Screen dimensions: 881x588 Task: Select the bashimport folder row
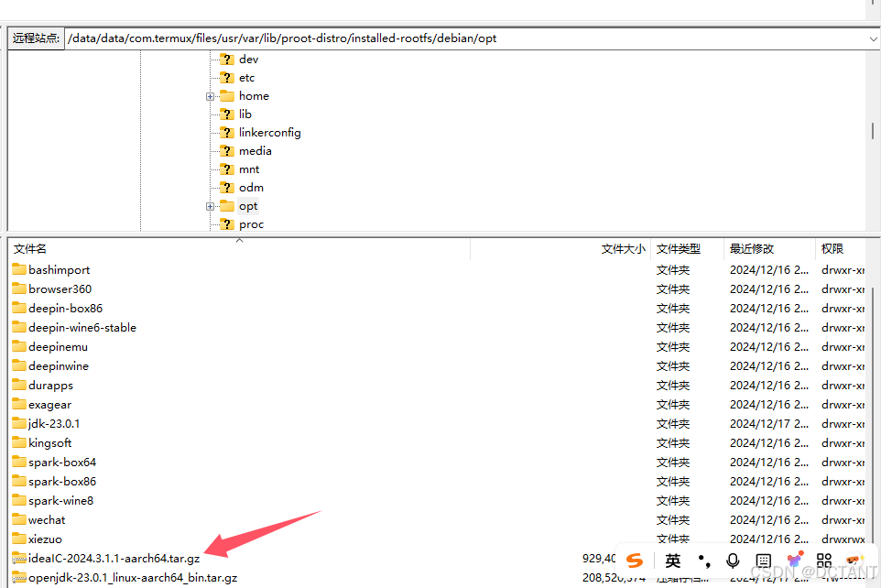pyautogui.click(x=439, y=270)
